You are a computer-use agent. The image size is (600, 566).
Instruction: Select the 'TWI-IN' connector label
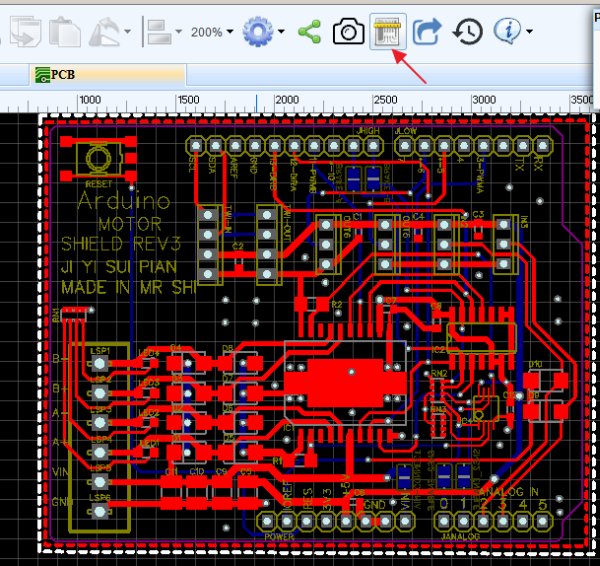pyautogui.click(x=228, y=220)
